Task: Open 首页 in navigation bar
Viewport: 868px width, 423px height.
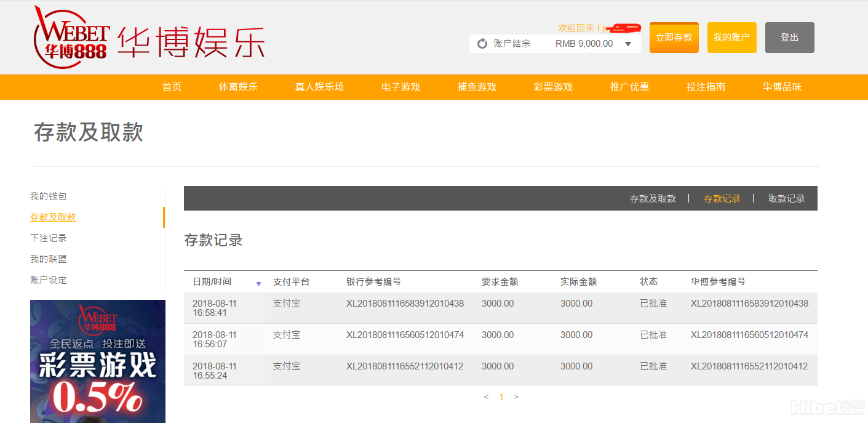Action: tap(172, 87)
